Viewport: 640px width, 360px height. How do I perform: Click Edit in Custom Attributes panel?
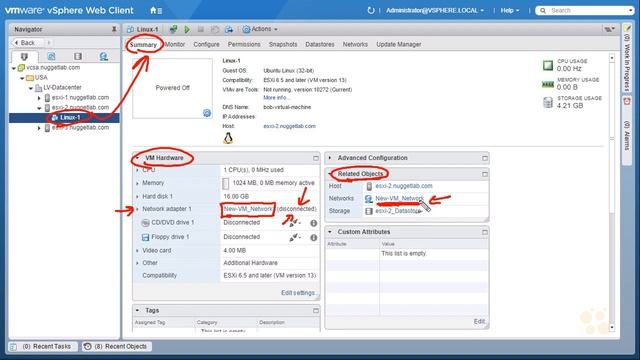tap(480, 322)
